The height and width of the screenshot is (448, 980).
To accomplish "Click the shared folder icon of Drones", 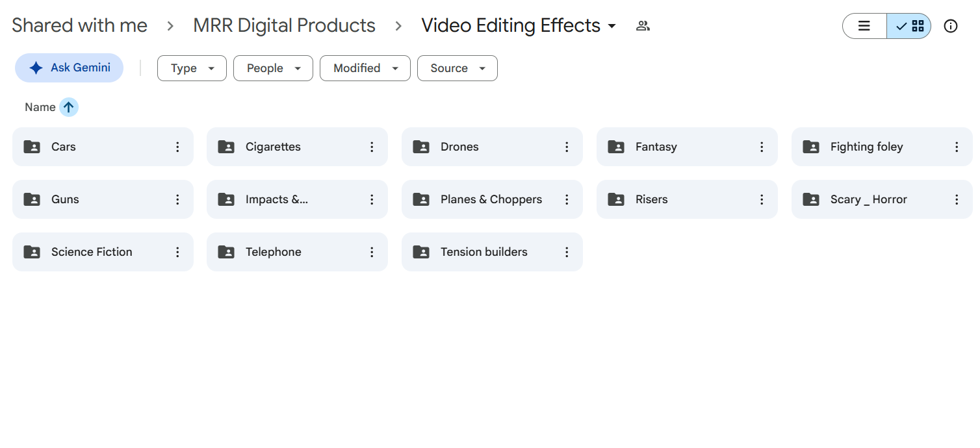I will (x=421, y=147).
